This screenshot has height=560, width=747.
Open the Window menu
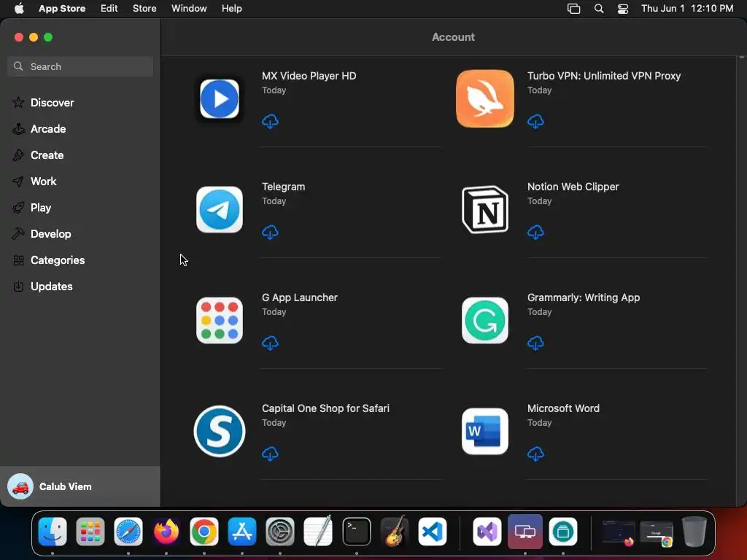189,9
